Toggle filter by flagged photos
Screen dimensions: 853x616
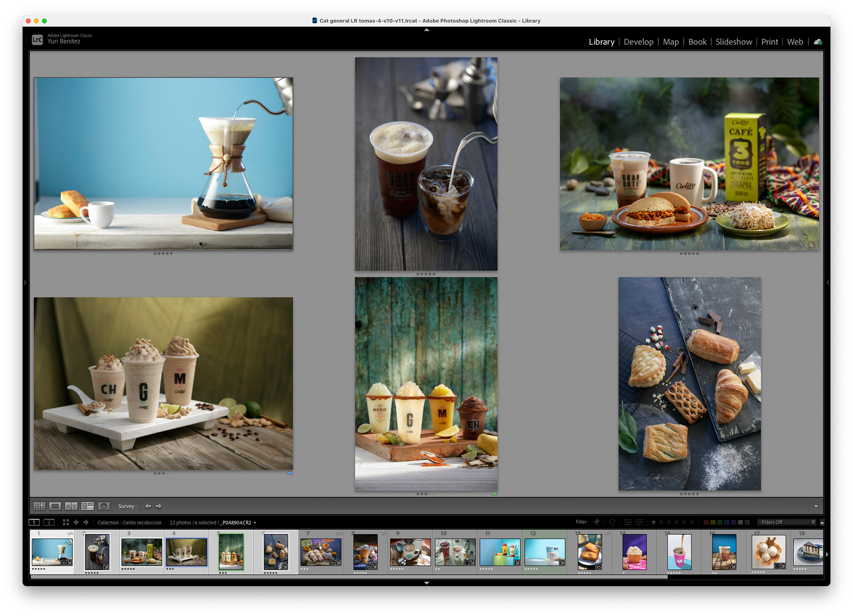tap(597, 522)
